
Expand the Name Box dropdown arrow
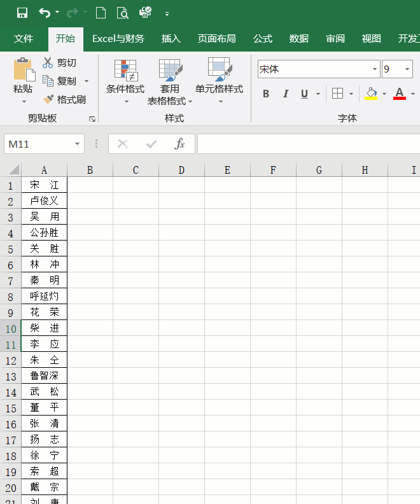tap(78, 144)
